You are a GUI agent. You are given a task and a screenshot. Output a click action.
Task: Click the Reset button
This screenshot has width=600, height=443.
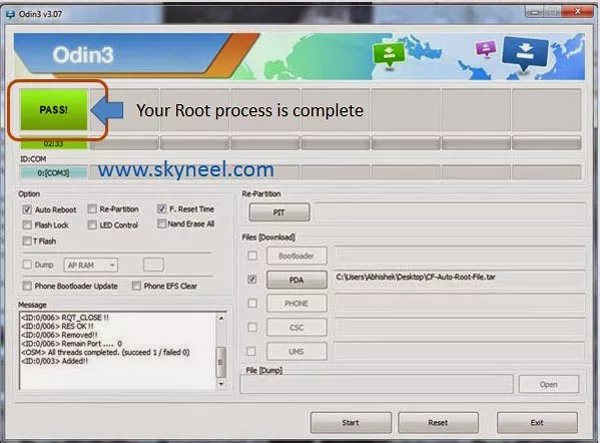[x=438, y=422]
